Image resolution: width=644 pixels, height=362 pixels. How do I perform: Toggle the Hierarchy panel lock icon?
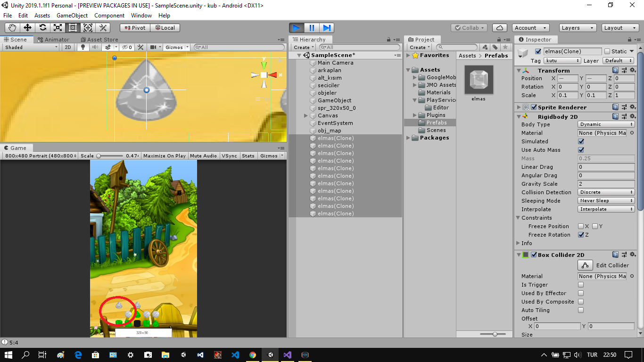pos(389,40)
